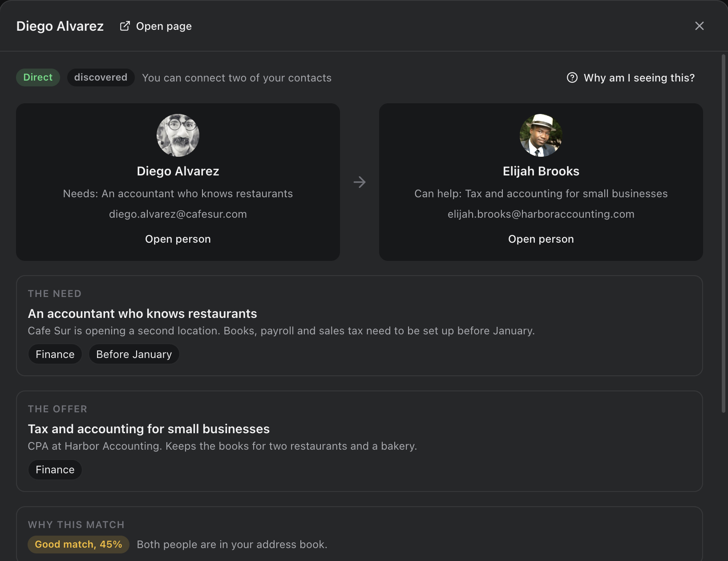The width and height of the screenshot is (728, 561).
Task: Click the Cafe Sur second location description
Action: point(281,331)
